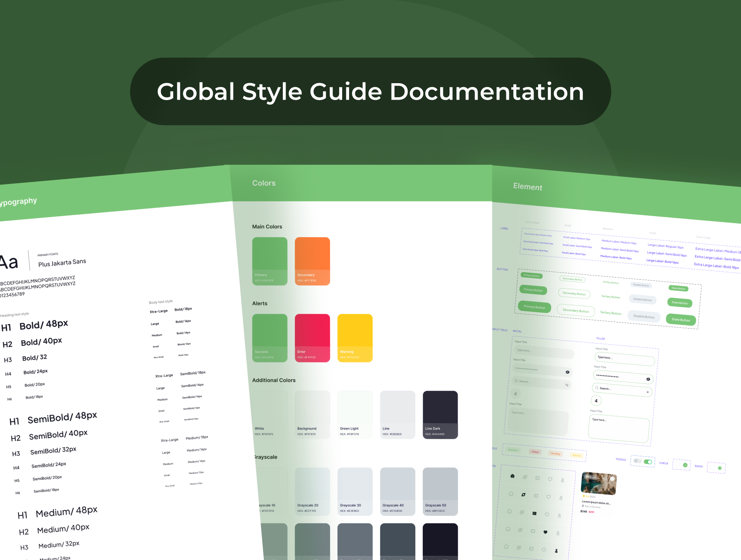Click the product card beach thumbnail

[x=598, y=483]
